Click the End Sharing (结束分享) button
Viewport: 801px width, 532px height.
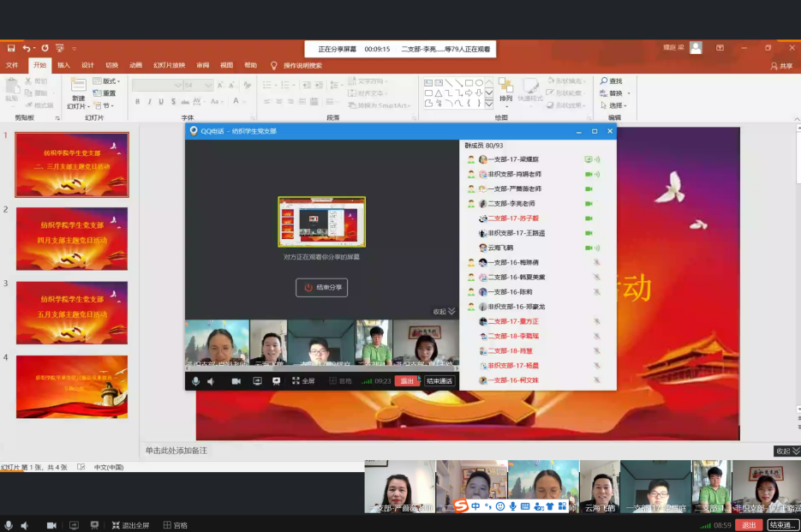[x=322, y=287]
